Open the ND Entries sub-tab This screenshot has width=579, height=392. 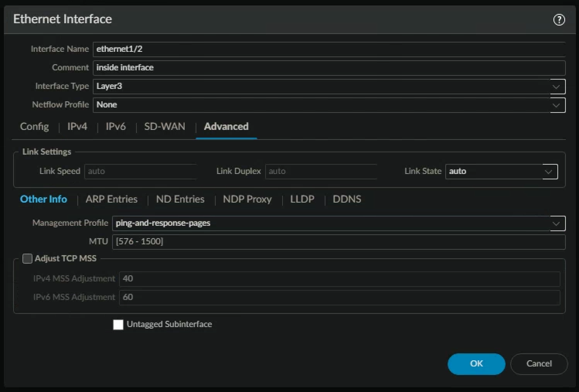coord(180,199)
